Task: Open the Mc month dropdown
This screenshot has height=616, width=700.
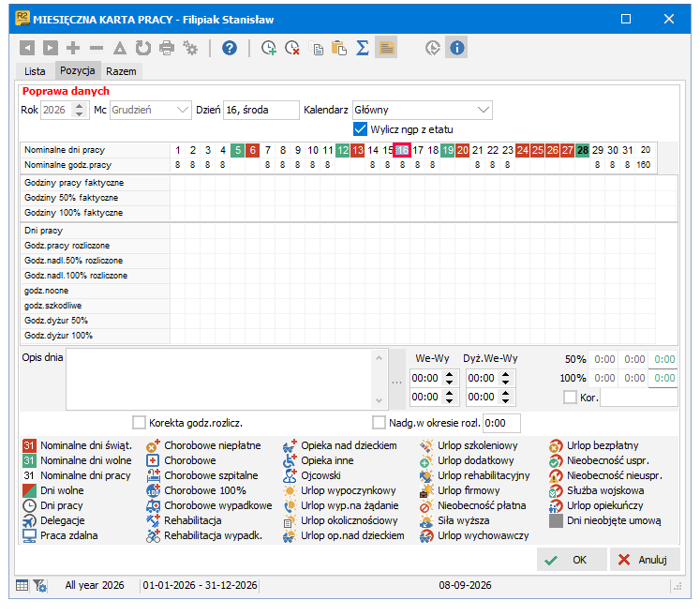Action: (182, 110)
